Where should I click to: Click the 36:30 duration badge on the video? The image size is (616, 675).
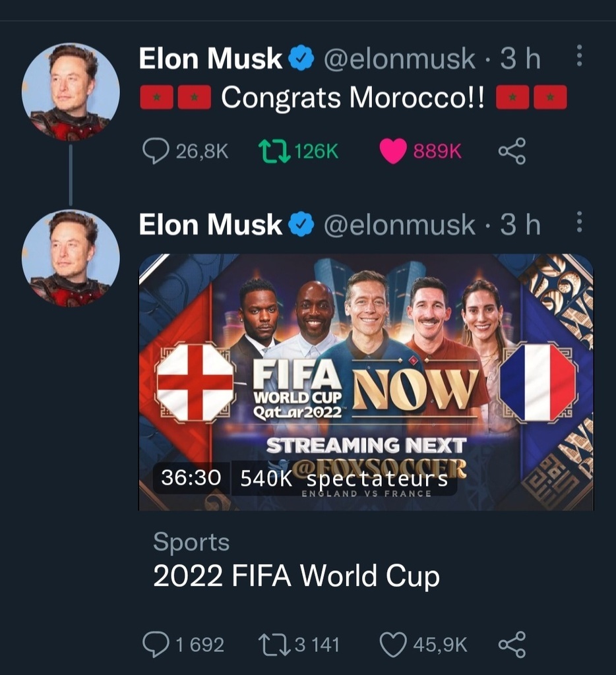[191, 478]
